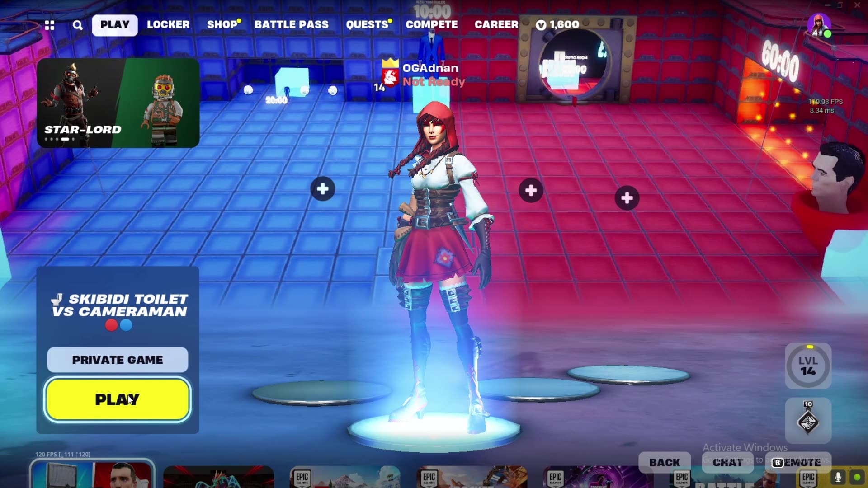Open the diamond rank icon
The image size is (868, 488).
(808, 421)
